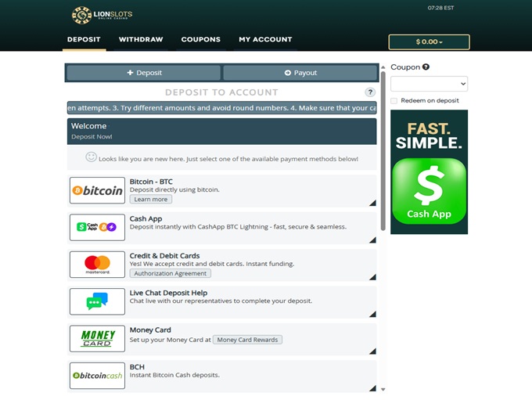Select the Bitcoin Cash logo tile
Image resolution: width=532 pixels, height=400 pixels.
[x=97, y=376]
